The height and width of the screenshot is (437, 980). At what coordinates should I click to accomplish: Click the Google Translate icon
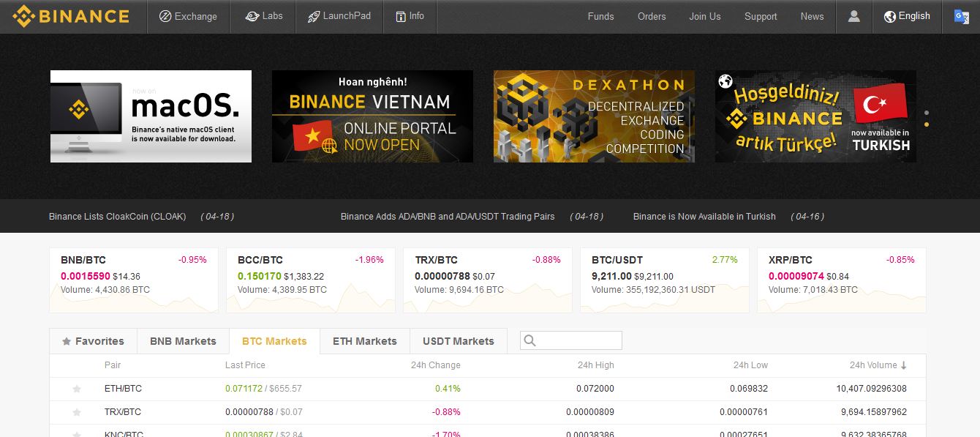tap(961, 16)
